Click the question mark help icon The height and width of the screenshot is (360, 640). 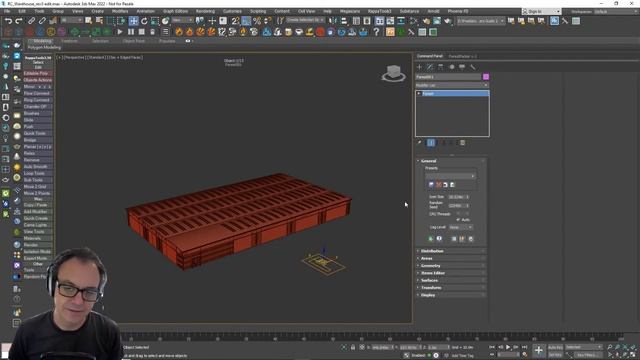coord(376,32)
